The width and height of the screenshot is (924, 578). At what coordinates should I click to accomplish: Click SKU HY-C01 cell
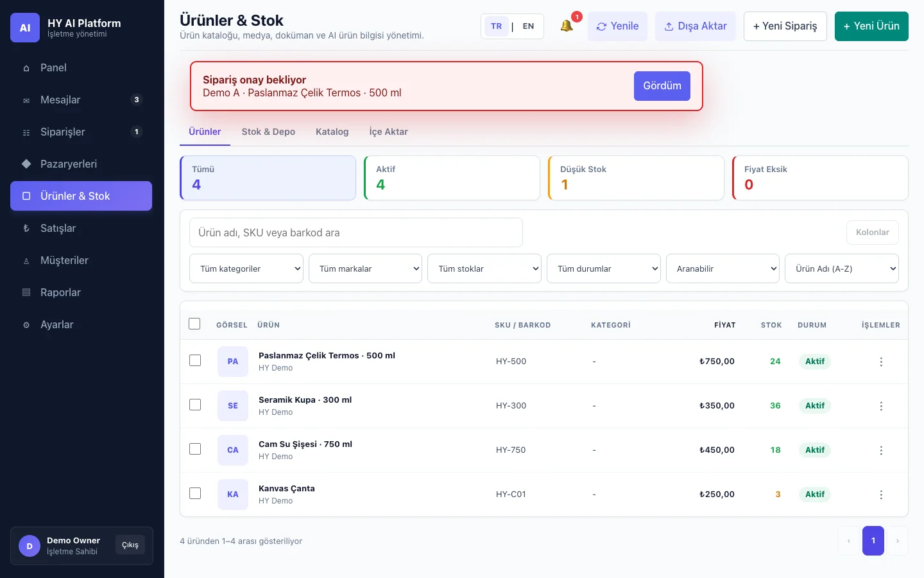511,495
